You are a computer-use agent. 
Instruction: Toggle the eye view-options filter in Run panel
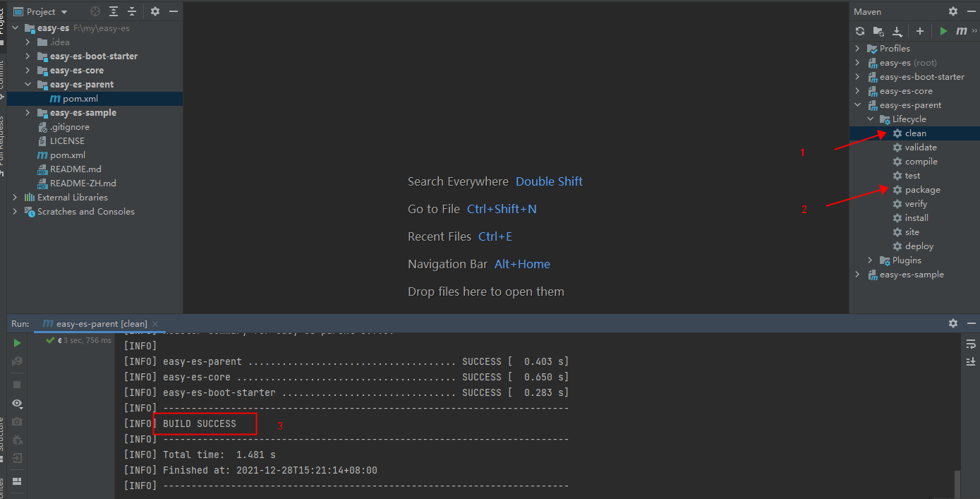pos(17,404)
